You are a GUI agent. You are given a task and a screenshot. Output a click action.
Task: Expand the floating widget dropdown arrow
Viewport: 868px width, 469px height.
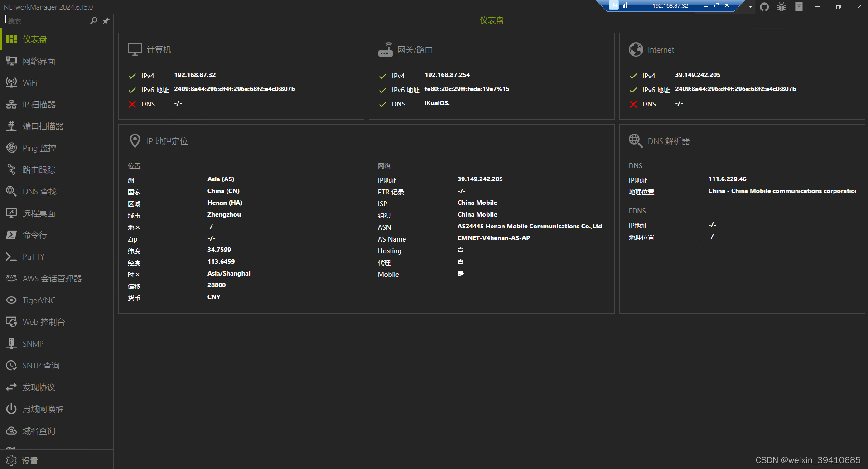pos(750,7)
